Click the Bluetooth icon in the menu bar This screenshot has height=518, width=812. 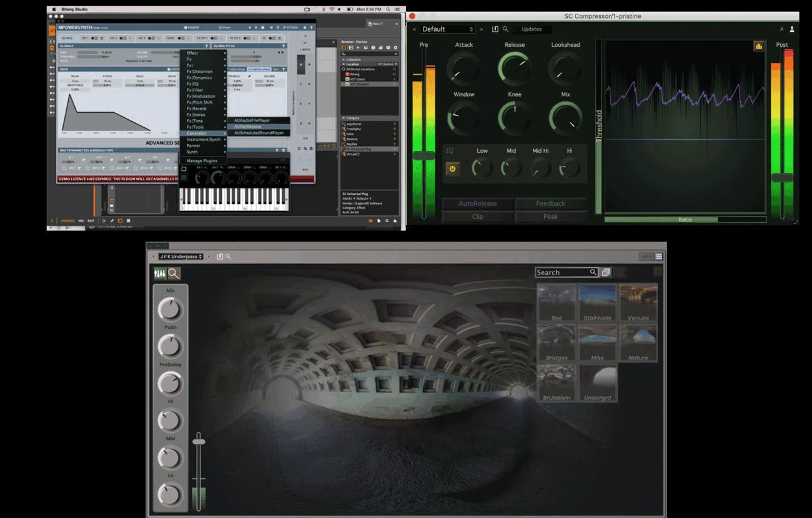(324, 9)
